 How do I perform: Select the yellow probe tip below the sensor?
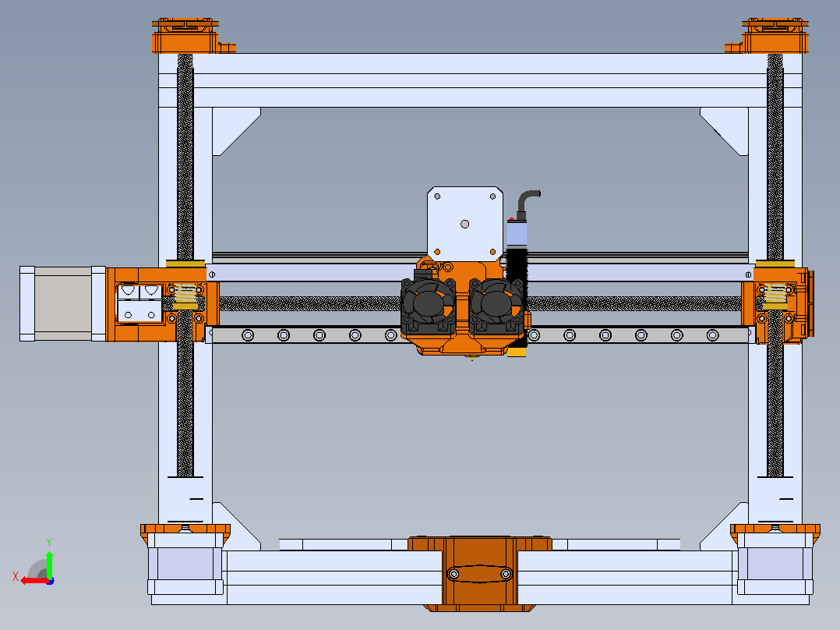517,351
